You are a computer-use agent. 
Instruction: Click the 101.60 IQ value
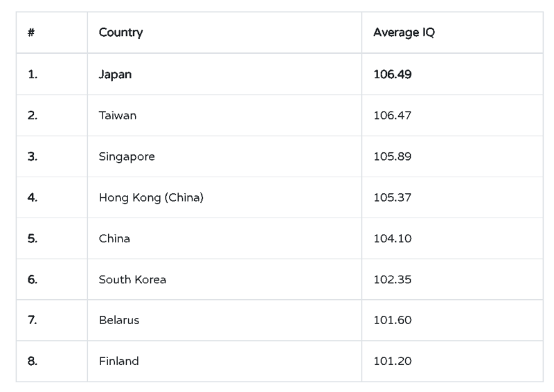click(x=393, y=320)
